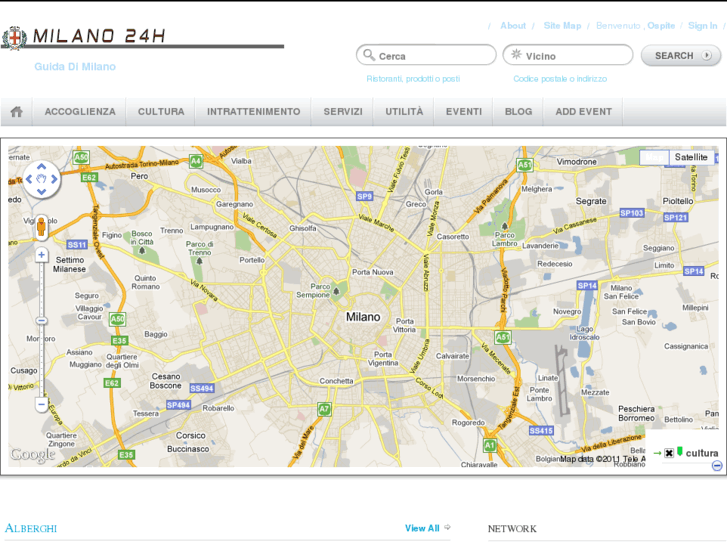The width and height of the screenshot is (727, 545).
Task: Open the Site Map link
Action: [x=562, y=26]
